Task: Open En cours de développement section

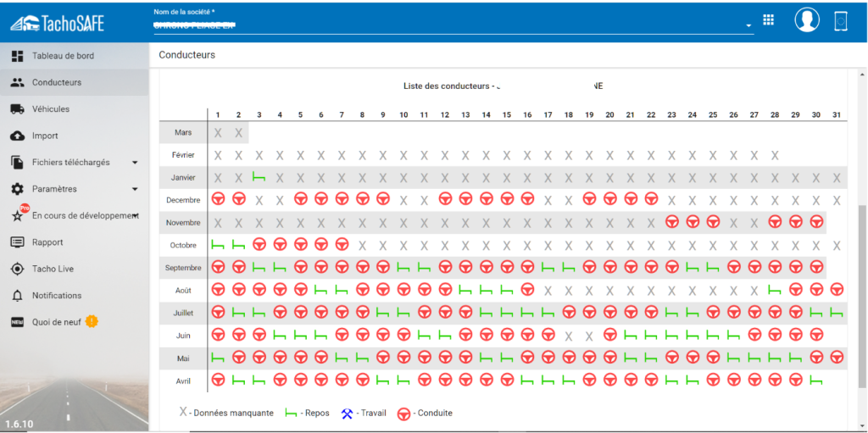Action: point(83,215)
